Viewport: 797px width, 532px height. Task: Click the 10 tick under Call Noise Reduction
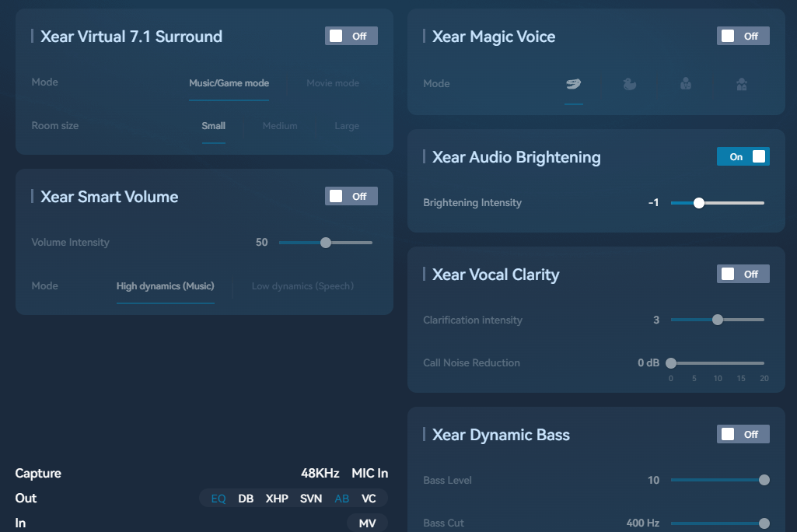(717, 379)
